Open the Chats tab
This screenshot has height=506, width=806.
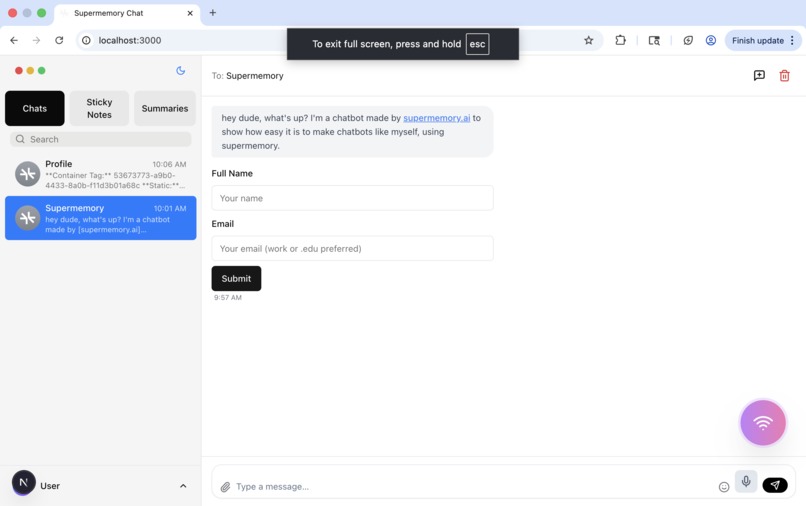34,109
